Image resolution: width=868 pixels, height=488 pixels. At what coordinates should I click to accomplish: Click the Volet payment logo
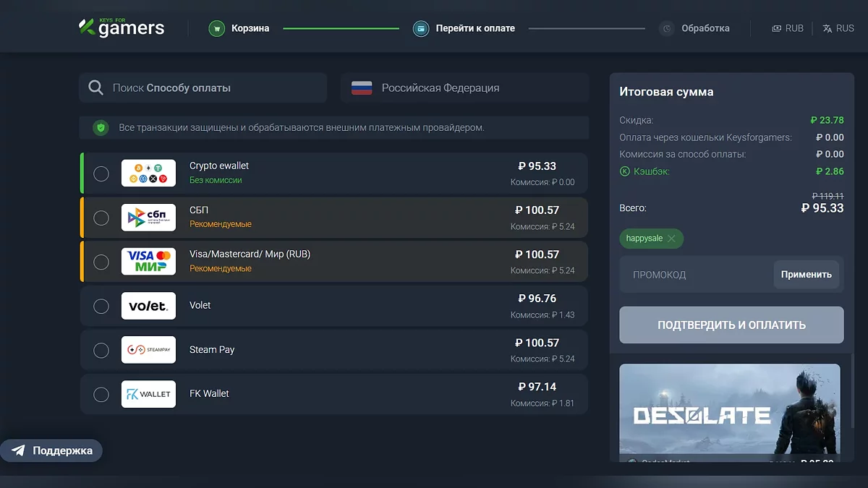[x=148, y=306]
